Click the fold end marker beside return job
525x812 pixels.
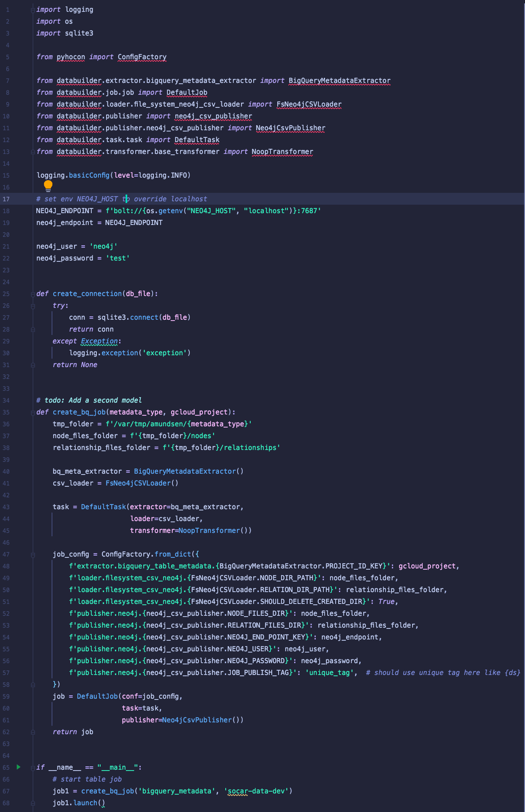click(33, 732)
